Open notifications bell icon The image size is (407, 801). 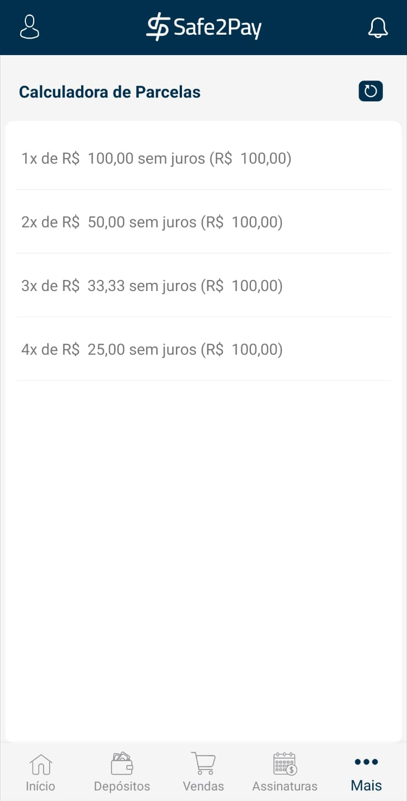tap(378, 28)
